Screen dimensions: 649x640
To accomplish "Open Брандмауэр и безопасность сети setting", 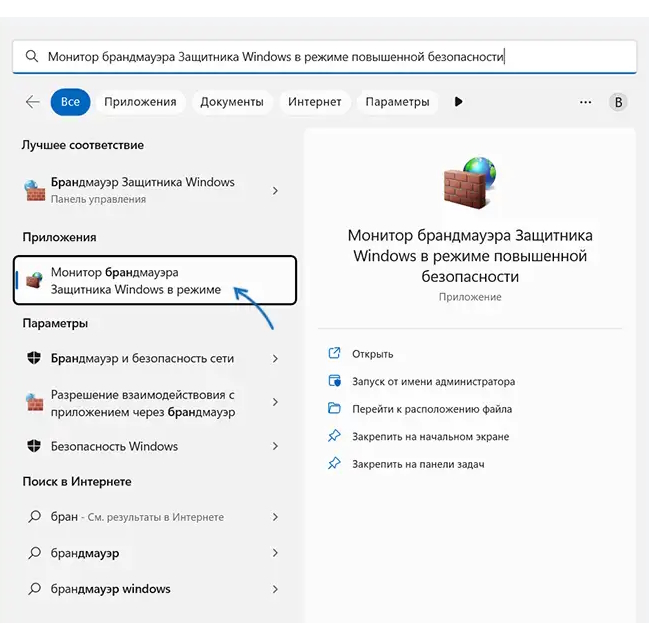I will [x=155, y=358].
